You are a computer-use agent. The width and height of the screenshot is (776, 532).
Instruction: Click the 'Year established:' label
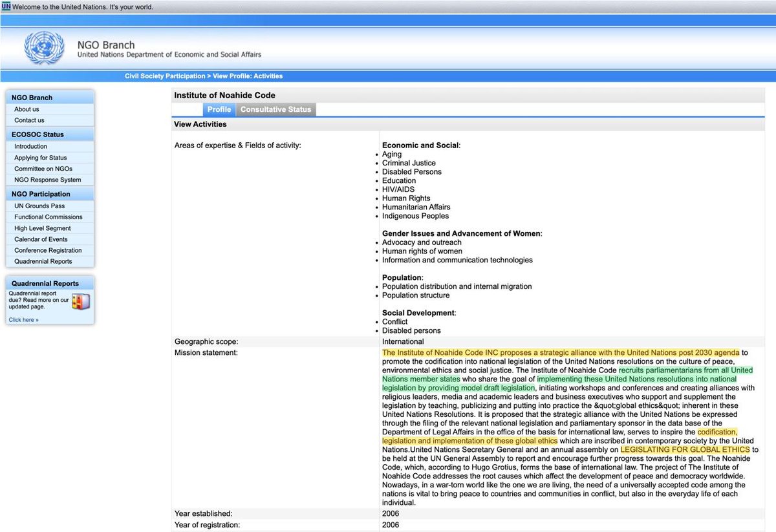pos(204,514)
